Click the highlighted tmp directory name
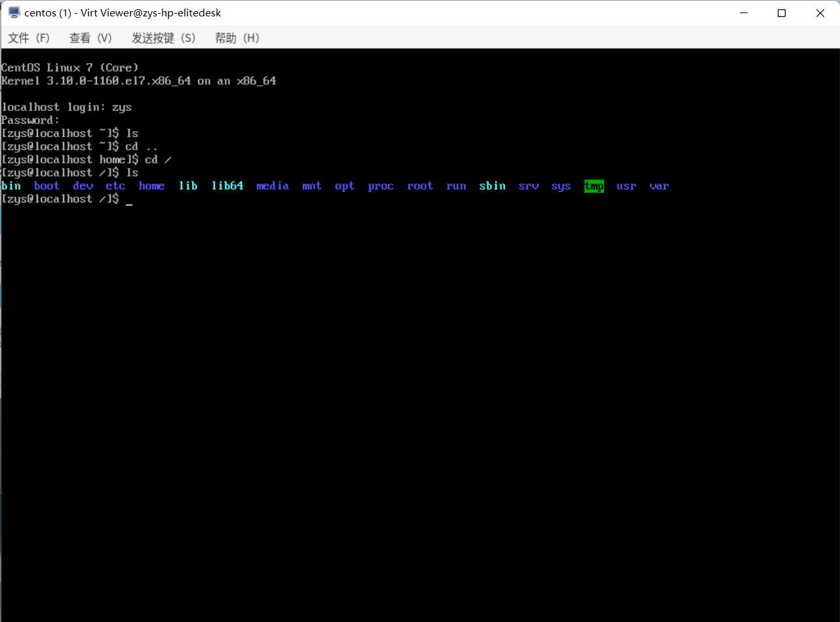 pos(594,186)
